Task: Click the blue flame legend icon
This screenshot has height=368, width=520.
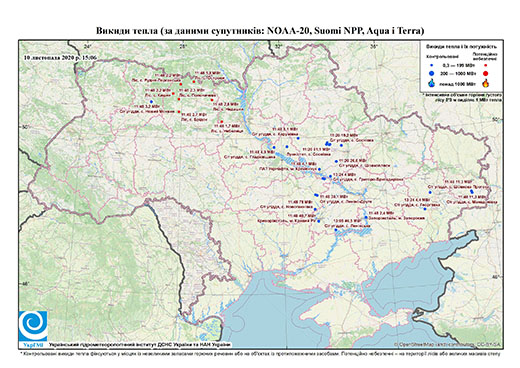Action: 432,83
